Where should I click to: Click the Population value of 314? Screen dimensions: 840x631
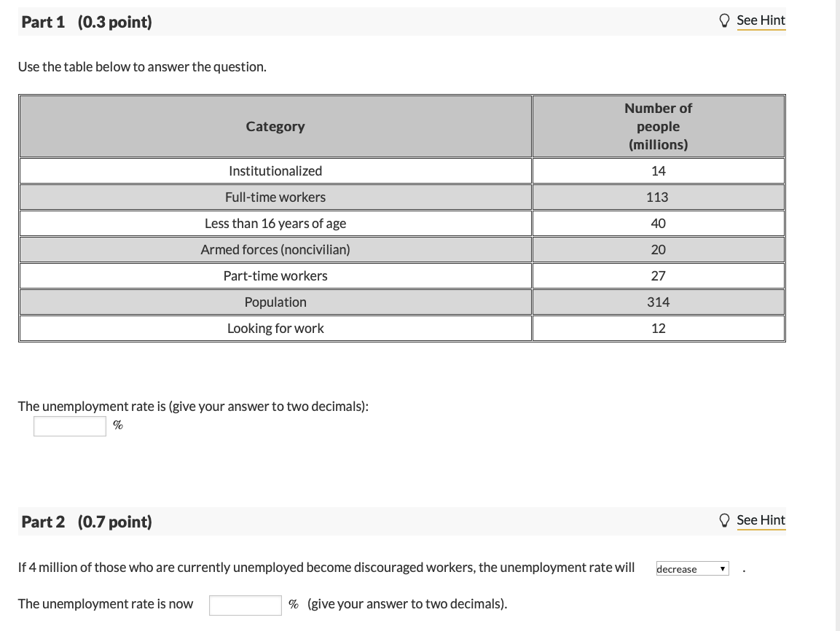pos(658,302)
